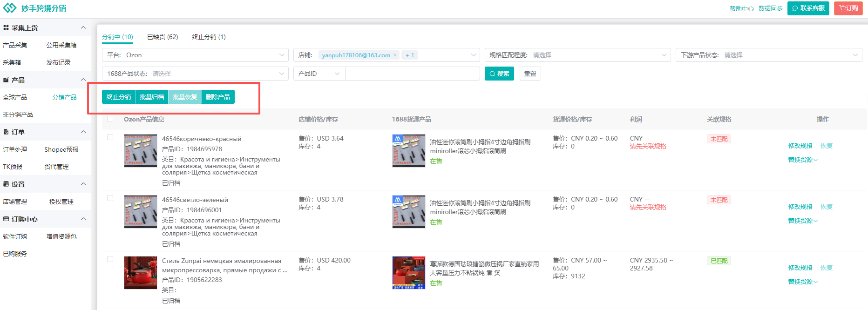Expand 替换货源 menu for first product

click(x=802, y=160)
